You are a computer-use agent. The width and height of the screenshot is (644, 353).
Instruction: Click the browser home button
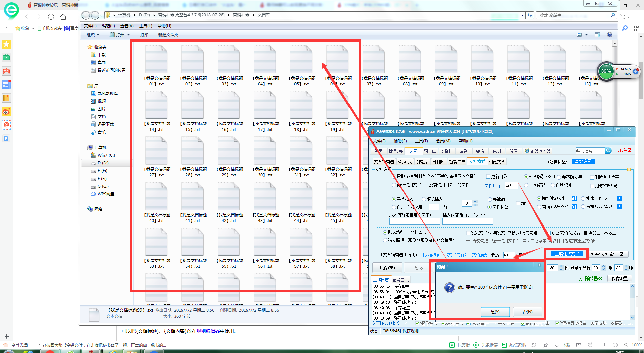pos(63,17)
